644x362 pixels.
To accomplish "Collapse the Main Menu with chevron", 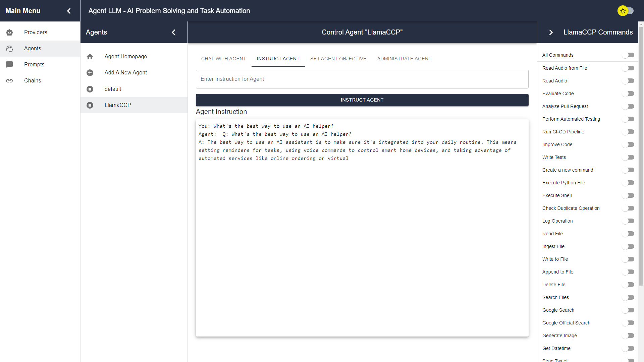I will click(x=69, y=11).
